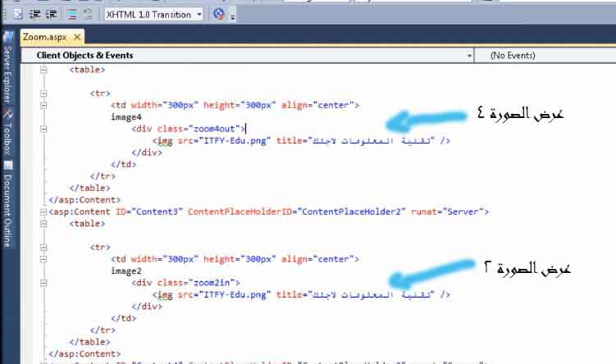Click the increase line indent toolbar icon
Screen dimensions: 616x364
pos(51,14)
